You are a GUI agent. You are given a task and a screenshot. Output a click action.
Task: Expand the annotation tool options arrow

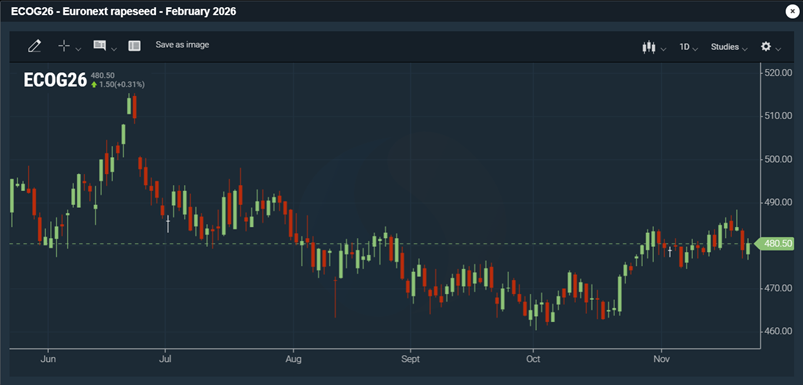point(114,49)
